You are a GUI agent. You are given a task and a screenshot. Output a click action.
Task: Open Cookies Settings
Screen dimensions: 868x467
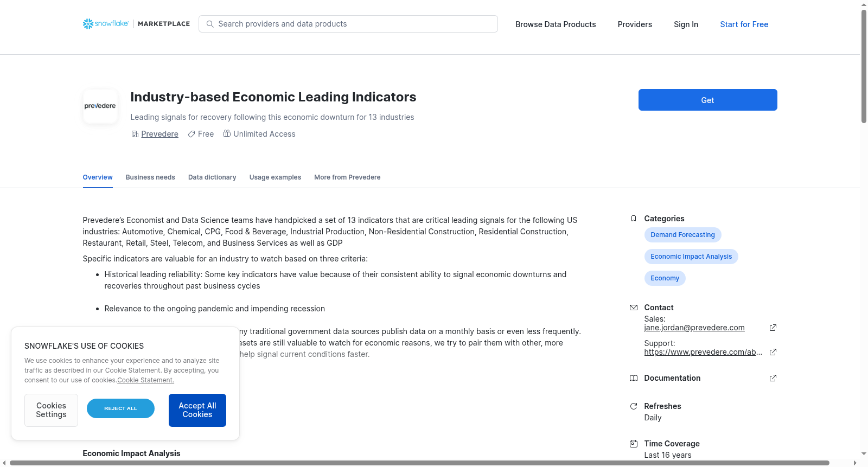tap(51, 410)
